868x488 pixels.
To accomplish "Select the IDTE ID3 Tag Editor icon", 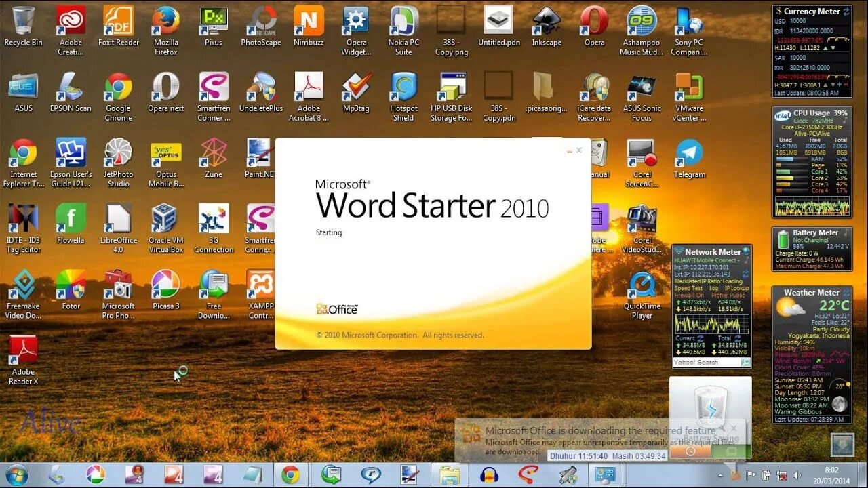I will click(23, 228).
